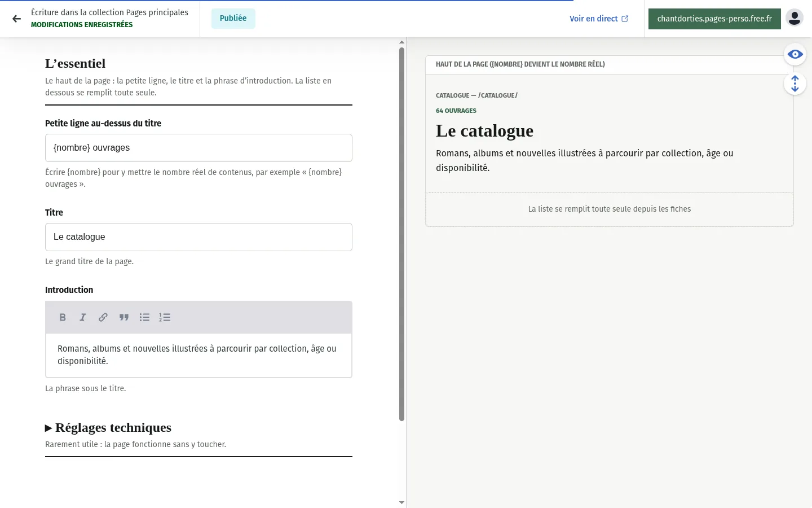Apply italic formatting in Introduction toolbar
812x508 pixels.
tap(83, 317)
